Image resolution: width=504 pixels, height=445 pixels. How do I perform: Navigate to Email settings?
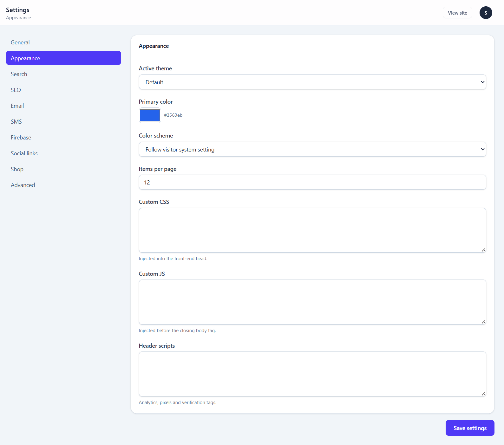(x=63, y=106)
